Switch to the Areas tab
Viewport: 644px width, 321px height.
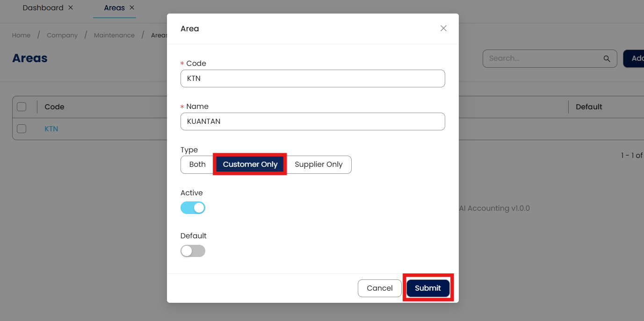point(114,8)
